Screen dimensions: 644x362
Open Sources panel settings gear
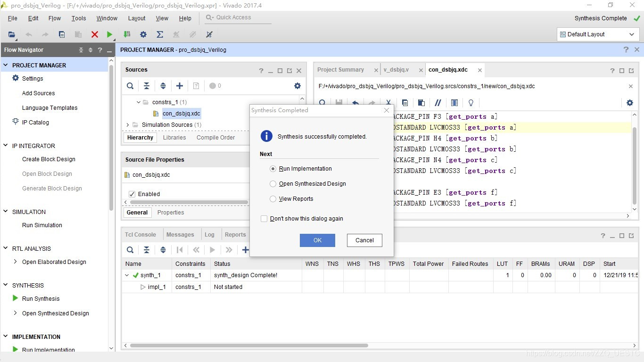point(297,86)
